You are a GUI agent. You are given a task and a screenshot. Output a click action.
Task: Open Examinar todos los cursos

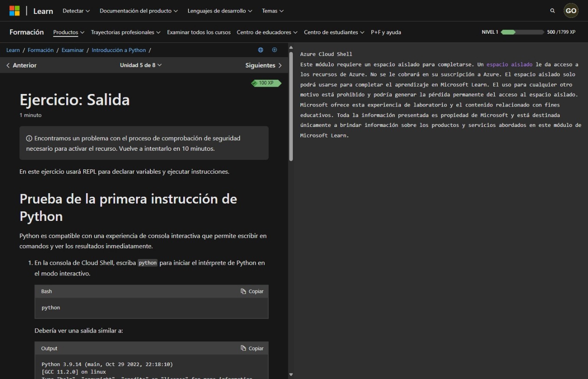pyautogui.click(x=199, y=32)
